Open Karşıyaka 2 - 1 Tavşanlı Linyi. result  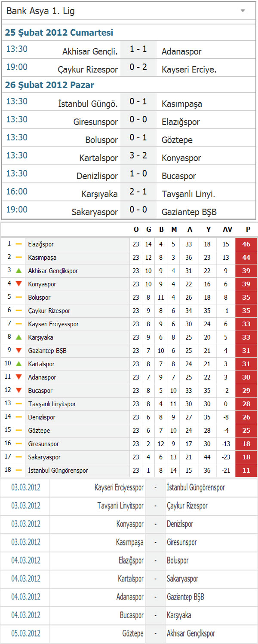[x=138, y=192]
